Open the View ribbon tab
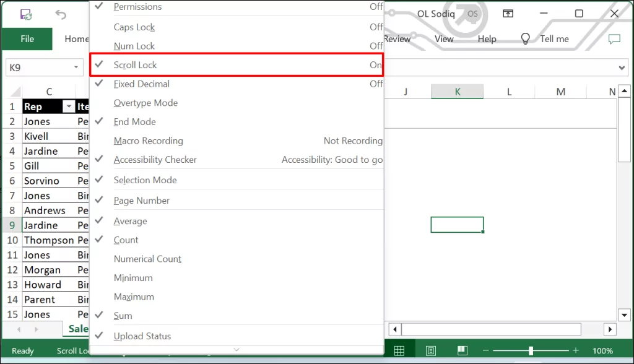634x364 pixels. [x=444, y=39]
